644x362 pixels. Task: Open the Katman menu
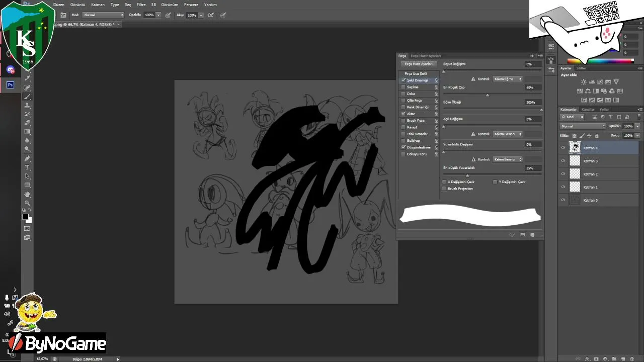pyautogui.click(x=98, y=5)
